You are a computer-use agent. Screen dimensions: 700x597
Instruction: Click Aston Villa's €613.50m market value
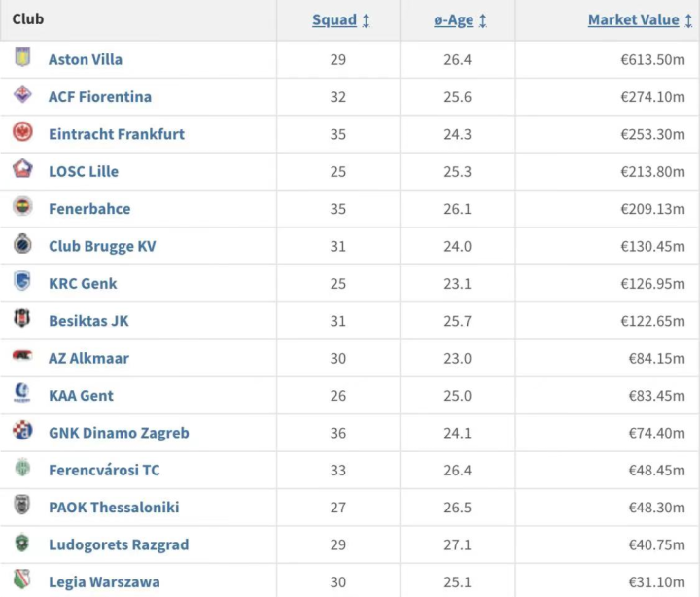click(652, 59)
